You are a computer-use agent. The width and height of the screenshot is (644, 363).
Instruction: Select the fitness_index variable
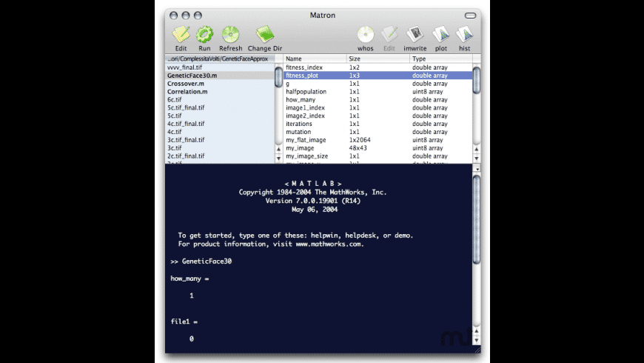[378, 67]
